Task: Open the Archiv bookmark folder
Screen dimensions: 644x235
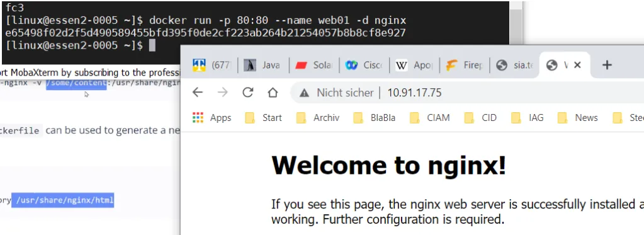Action: (x=318, y=117)
